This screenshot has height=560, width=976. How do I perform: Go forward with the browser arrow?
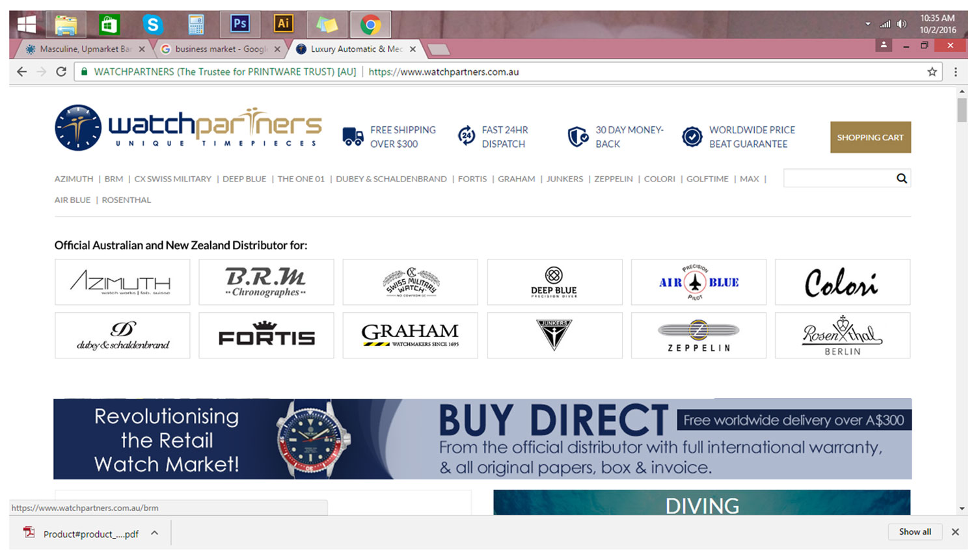[x=42, y=72]
